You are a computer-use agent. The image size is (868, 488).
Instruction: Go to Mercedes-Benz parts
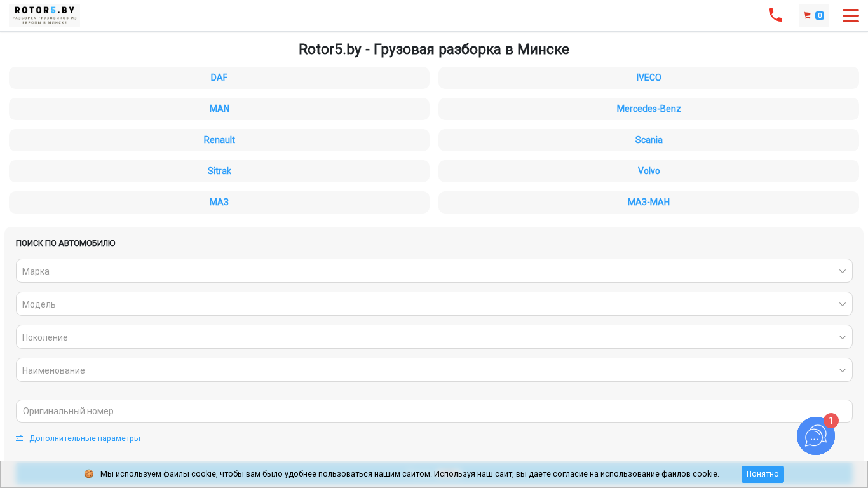pos(648,109)
